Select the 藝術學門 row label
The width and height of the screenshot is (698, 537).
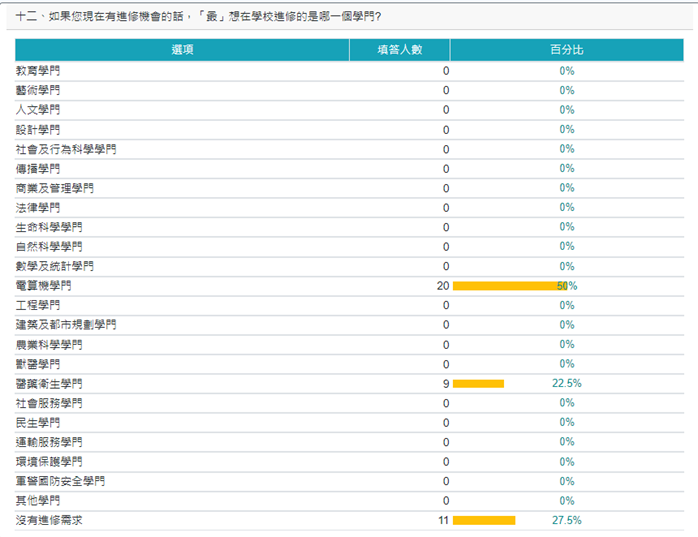tap(38, 90)
